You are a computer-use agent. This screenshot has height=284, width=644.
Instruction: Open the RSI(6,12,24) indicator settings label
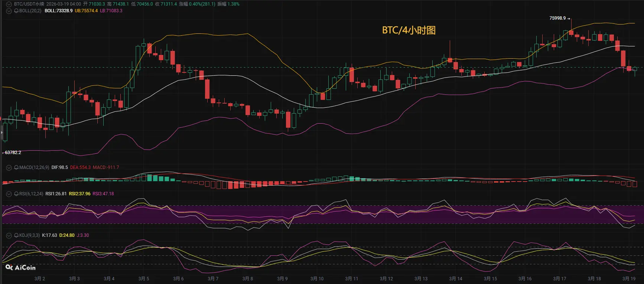tap(31, 194)
